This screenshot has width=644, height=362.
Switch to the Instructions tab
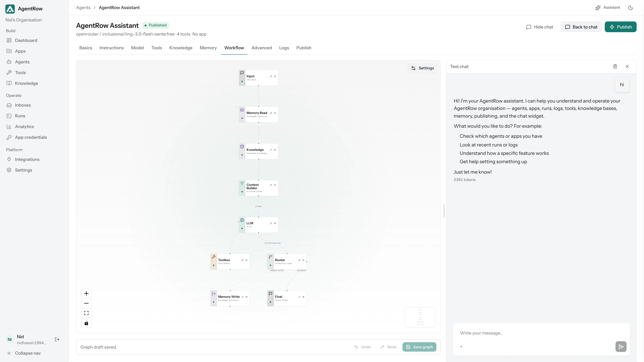tap(112, 48)
